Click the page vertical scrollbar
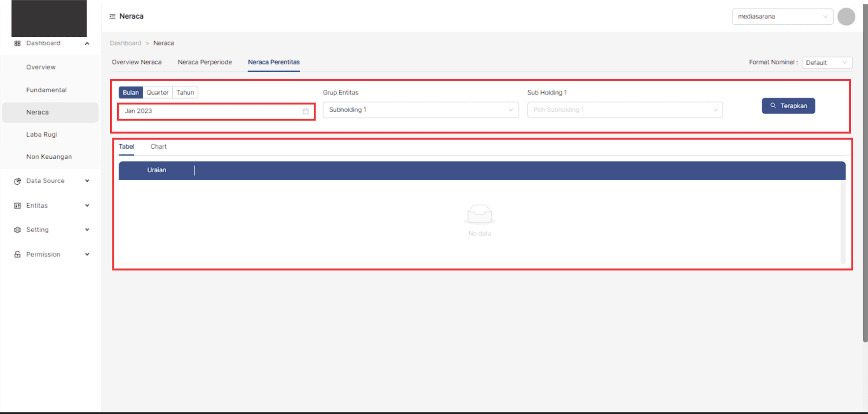 pos(865,173)
